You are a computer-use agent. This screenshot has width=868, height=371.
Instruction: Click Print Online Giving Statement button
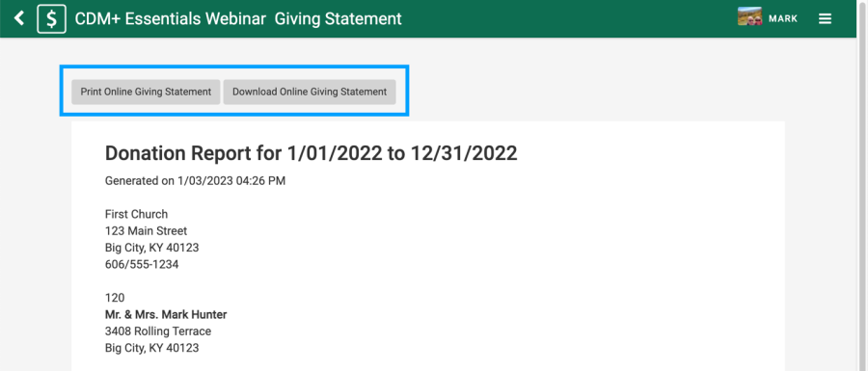click(147, 92)
